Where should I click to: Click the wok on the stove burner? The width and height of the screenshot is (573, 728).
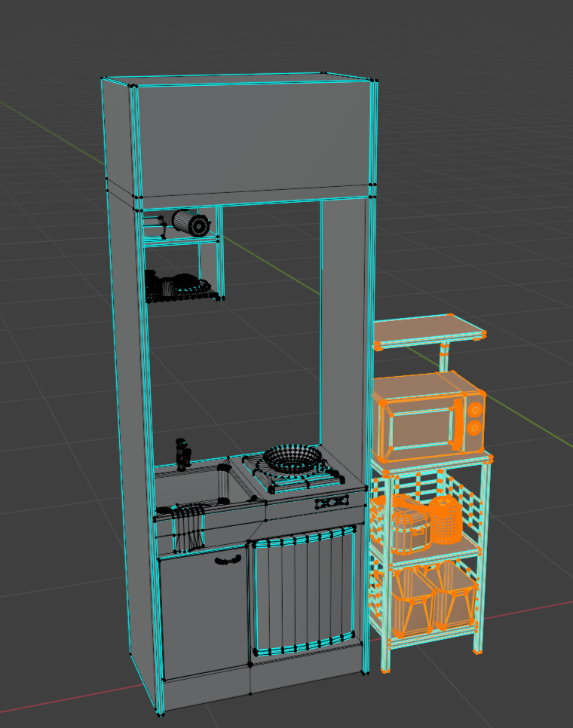pos(292,457)
